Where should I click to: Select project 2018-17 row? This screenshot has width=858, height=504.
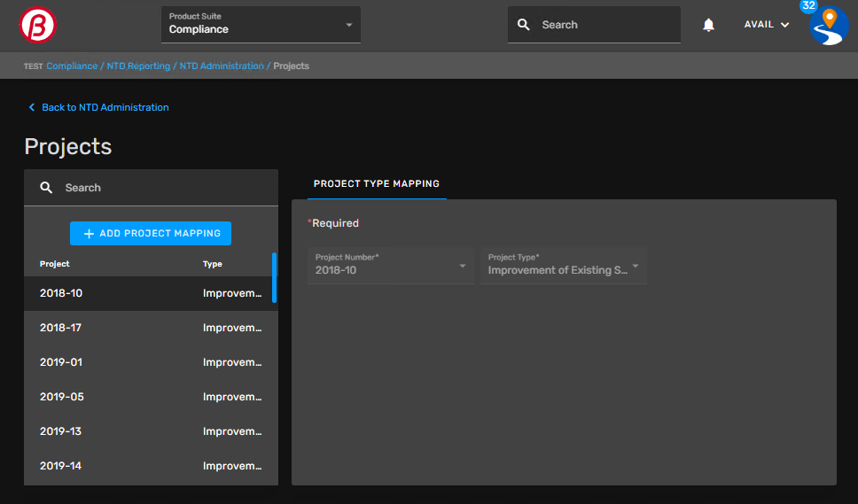tap(151, 328)
